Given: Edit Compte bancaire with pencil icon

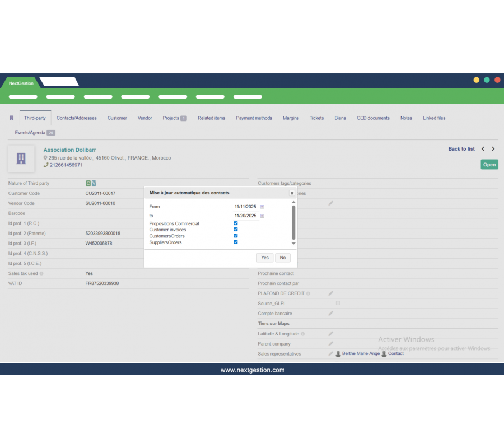Looking at the screenshot, I should 330,313.
